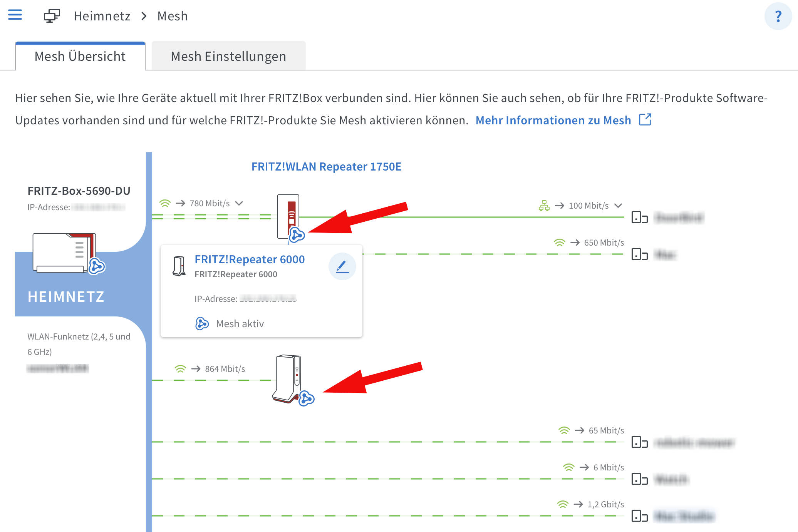The image size is (798, 532).
Task: Click the client device icon on the 65 Mbit/s line
Action: [x=639, y=442]
